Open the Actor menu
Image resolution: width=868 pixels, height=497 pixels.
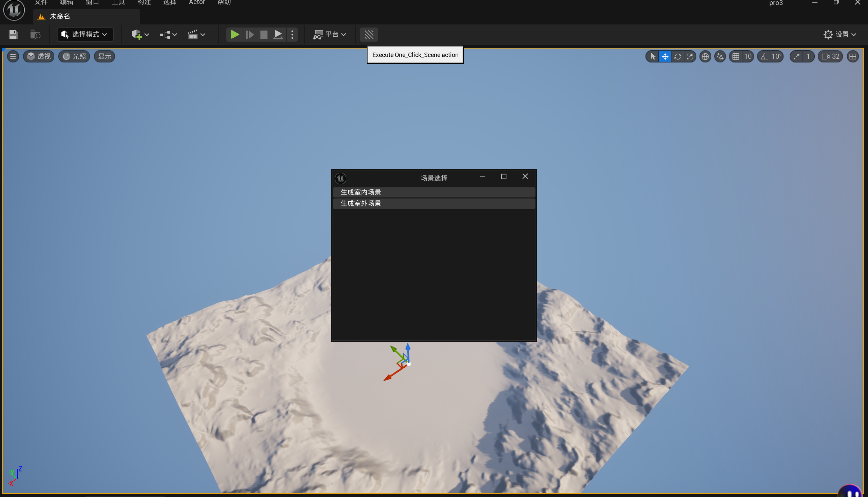(x=197, y=2)
